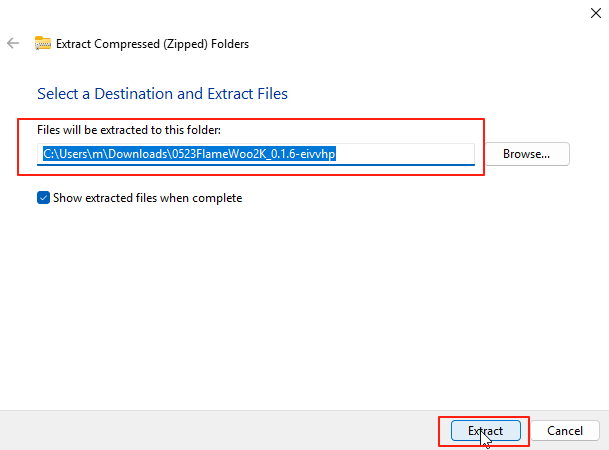Open the Browse folder picker
Image resolution: width=609 pixels, height=450 pixels.
[x=526, y=154]
